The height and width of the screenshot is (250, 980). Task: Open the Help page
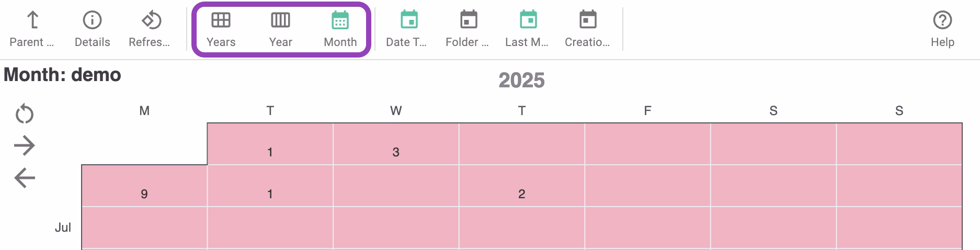click(x=942, y=29)
